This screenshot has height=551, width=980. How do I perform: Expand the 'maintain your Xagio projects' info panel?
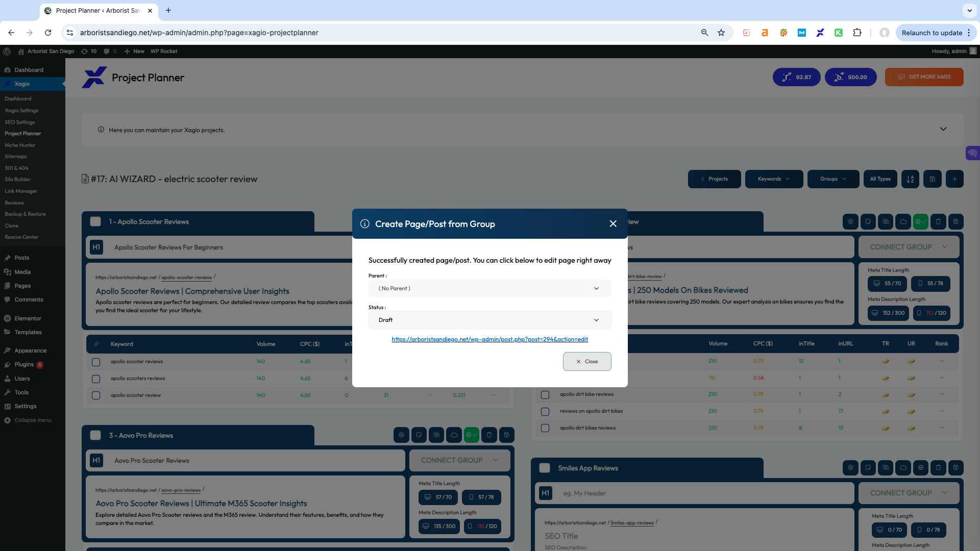pos(943,129)
